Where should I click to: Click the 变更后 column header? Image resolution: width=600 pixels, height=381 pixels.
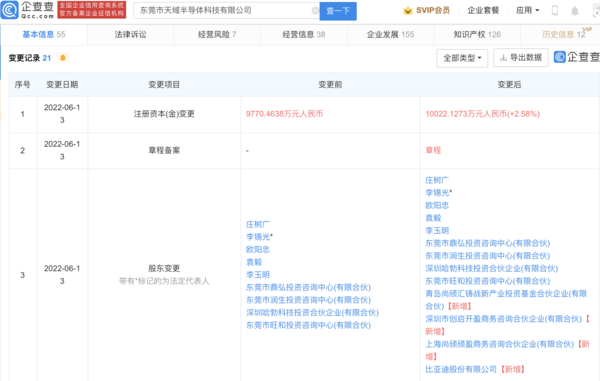click(x=509, y=85)
